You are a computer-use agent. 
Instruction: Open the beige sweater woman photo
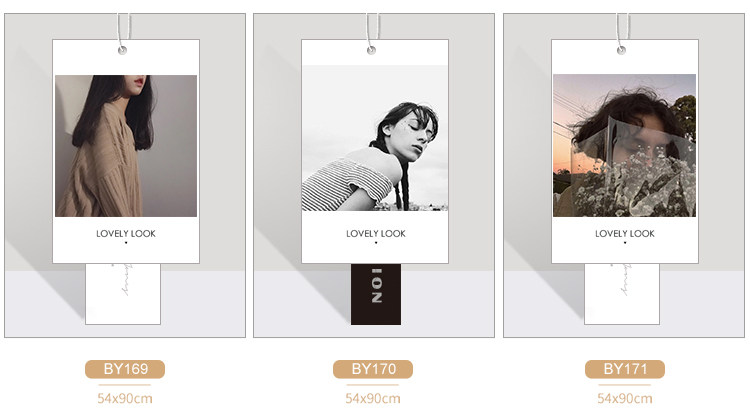[126, 146]
